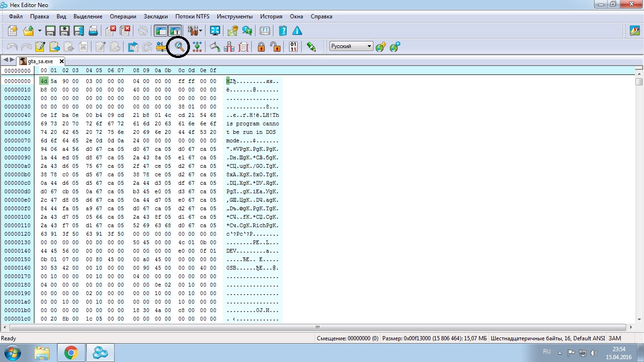Image resolution: width=644 pixels, height=362 pixels.
Task: Click the horizontal scrollbar under the hex view
Action: (x=318, y=327)
